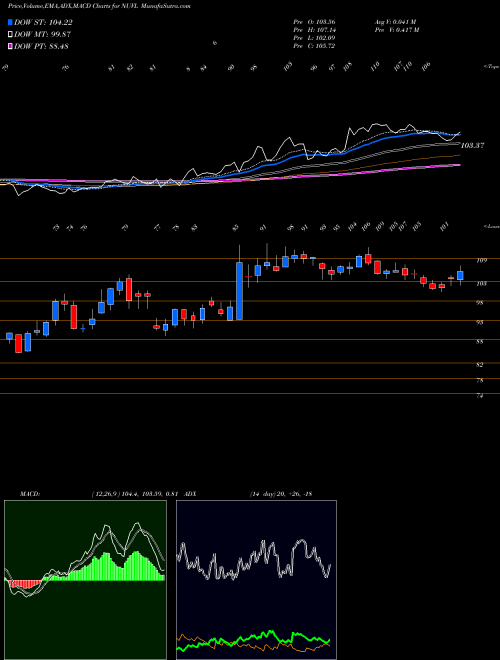Click the 78 price axis label
Viewport: 500px width, 660px height.
tap(480, 381)
